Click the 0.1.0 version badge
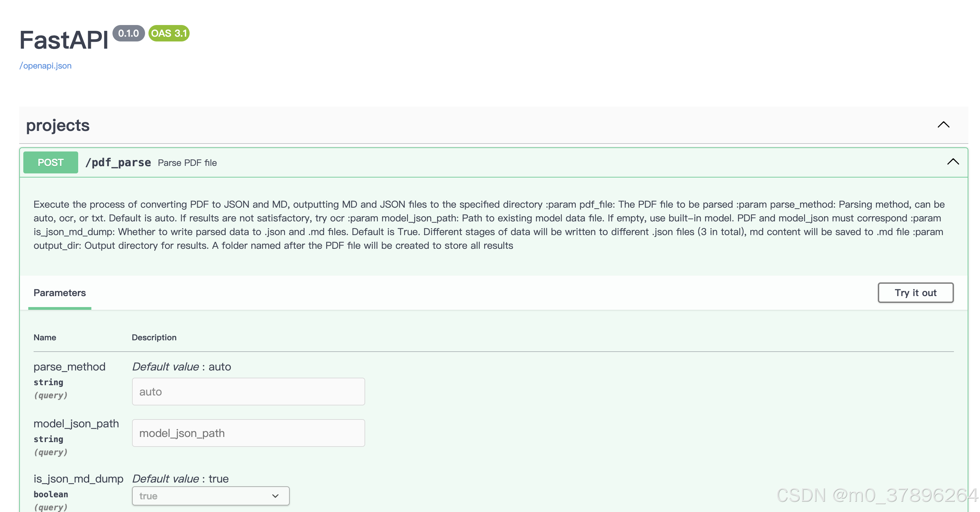Viewport: 980px width, 512px height. pos(128,33)
